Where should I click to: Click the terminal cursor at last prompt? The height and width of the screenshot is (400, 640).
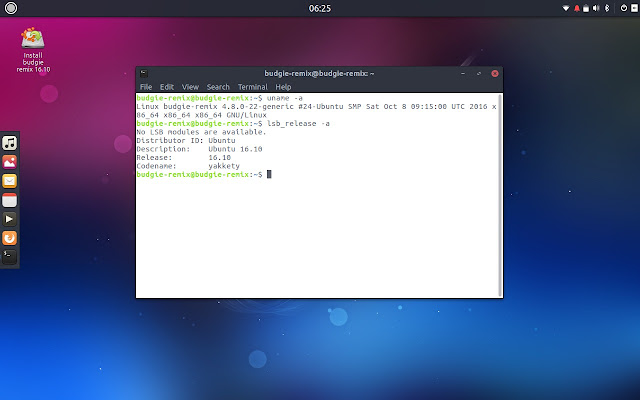coord(269,174)
